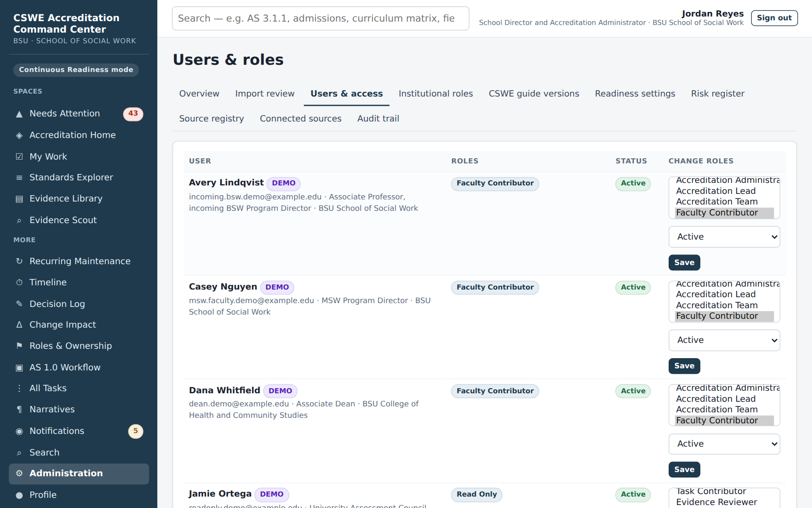Click Decision Log pencil icon
Image resolution: width=812 pixels, height=508 pixels.
tap(19, 304)
